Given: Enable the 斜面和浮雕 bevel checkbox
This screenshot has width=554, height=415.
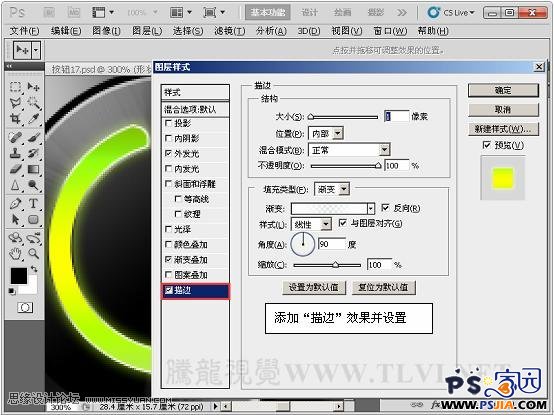Looking at the screenshot, I should point(169,184).
